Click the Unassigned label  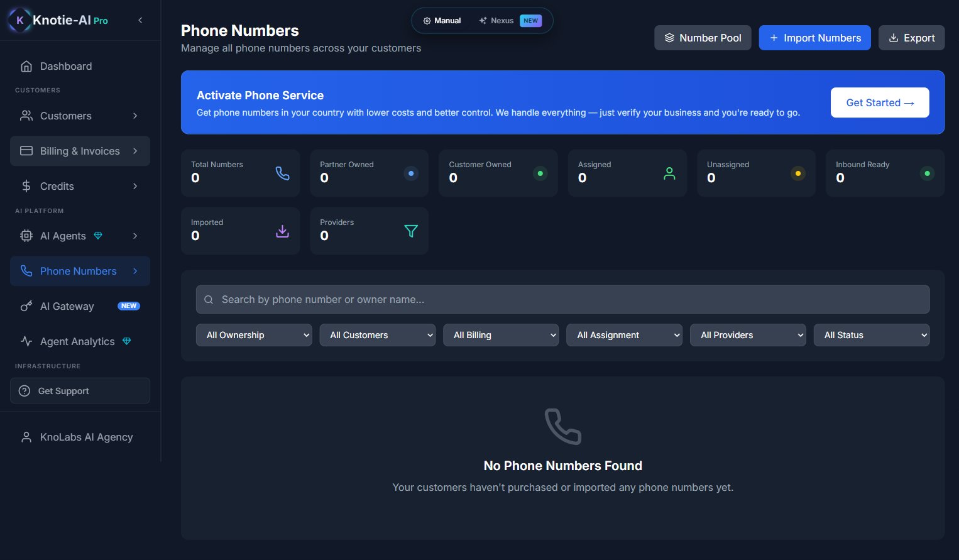(x=728, y=165)
